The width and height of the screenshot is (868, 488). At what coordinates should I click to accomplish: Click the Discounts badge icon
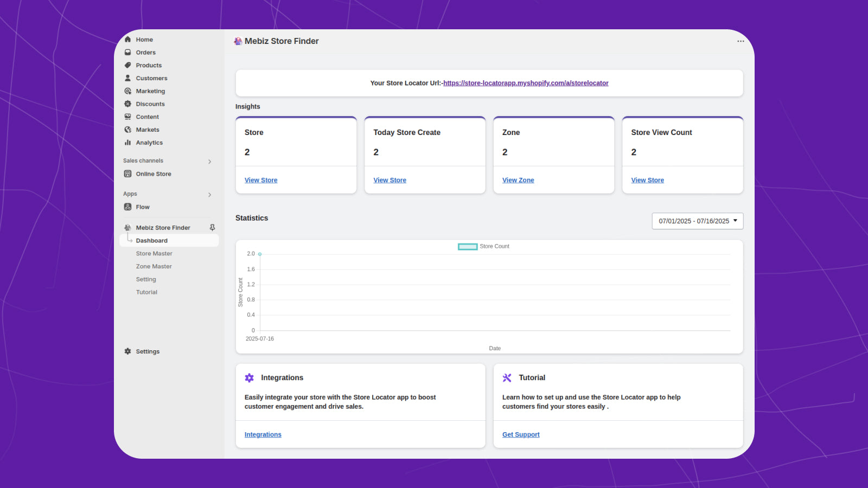click(x=128, y=104)
